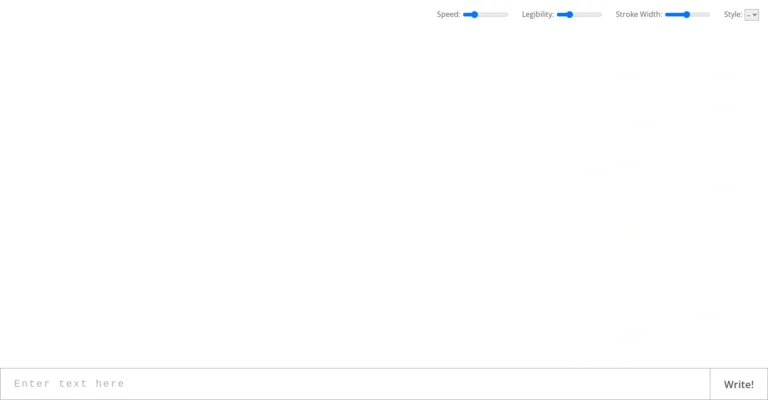Click the Stroke Width slider handle
Image resolution: width=768 pixels, height=400 pixels.
tap(686, 15)
